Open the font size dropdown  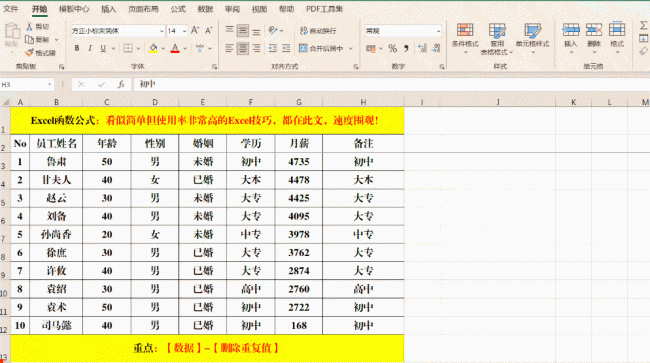click(184, 31)
